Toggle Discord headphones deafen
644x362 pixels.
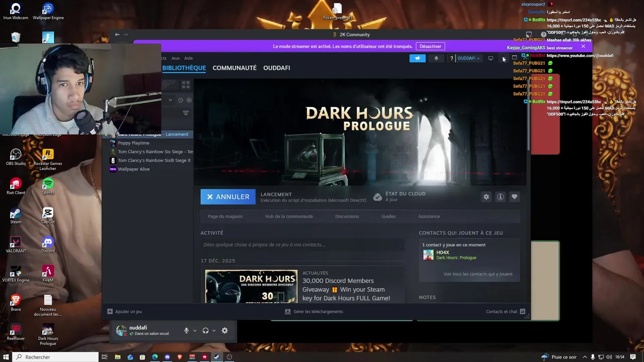point(205,330)
